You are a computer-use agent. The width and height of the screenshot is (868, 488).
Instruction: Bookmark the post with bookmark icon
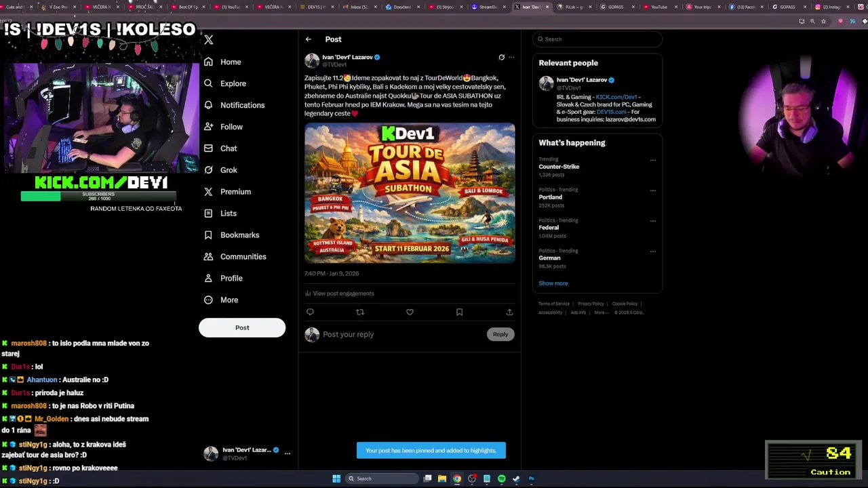pos(459,312)
